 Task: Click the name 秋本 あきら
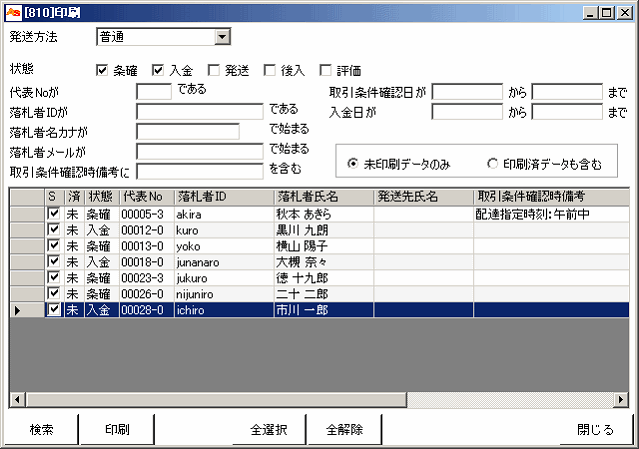pos(304,214)
